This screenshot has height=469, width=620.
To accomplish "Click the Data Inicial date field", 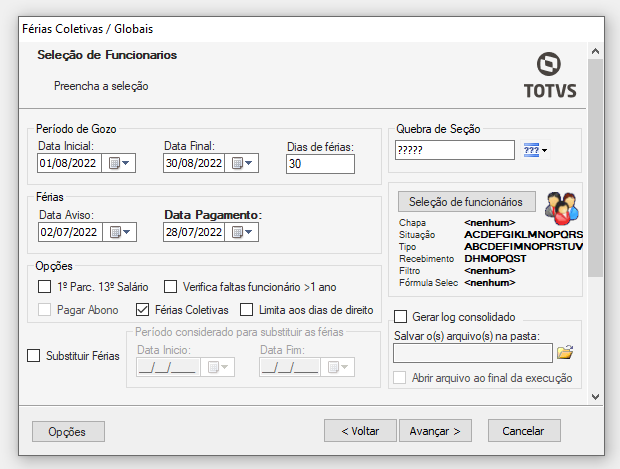I will point(69,163).
